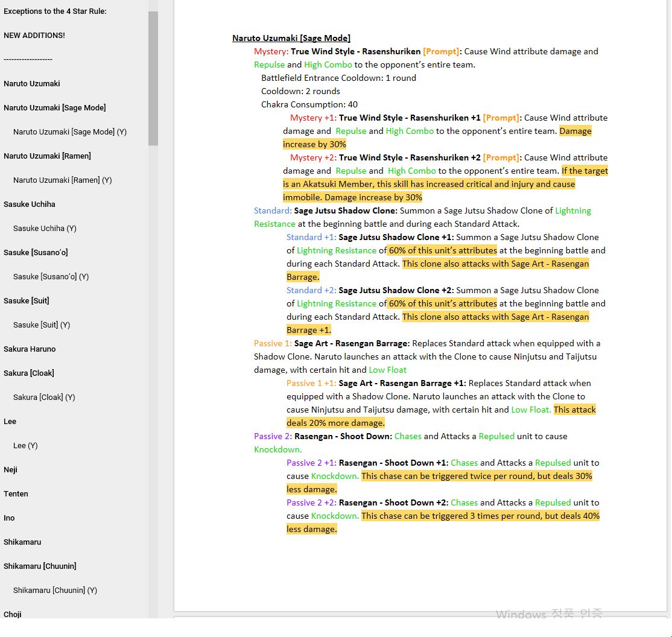Go to 'Sasuke [Suit]' outline heading
Image resolution: width=672 pixels, height=637 pixels.
click(26, 301)
